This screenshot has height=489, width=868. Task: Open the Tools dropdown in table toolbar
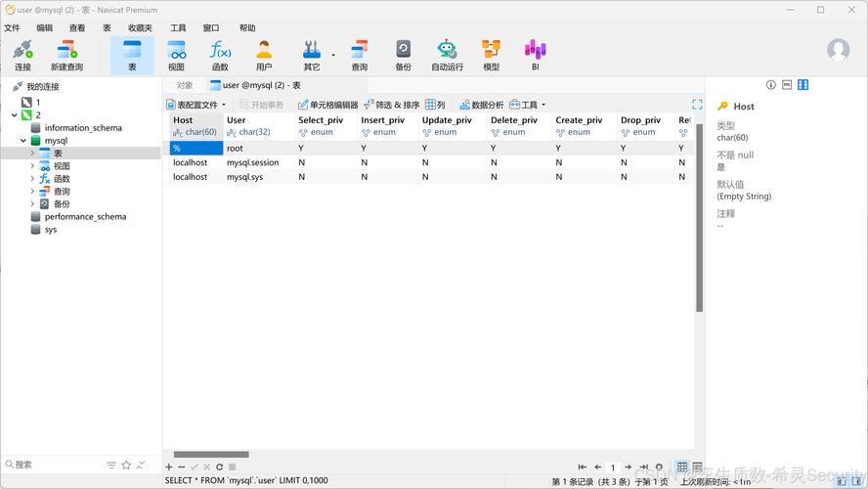(x=527, y=105)
